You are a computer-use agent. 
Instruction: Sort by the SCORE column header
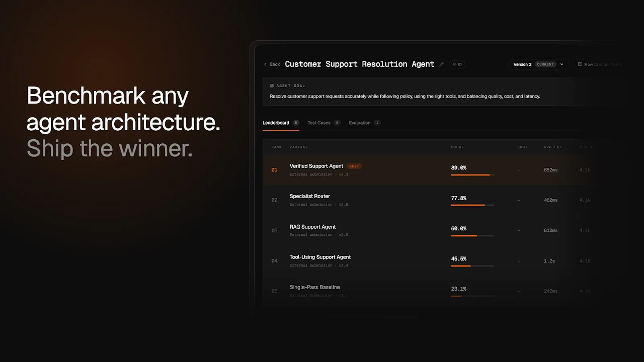pyautogui.click(x=457, y=147)
